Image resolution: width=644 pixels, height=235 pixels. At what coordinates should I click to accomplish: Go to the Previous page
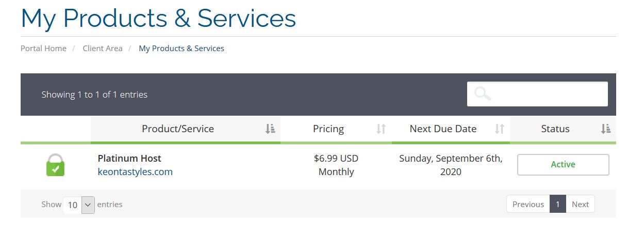pyautogui.click(x=528, y=204)
